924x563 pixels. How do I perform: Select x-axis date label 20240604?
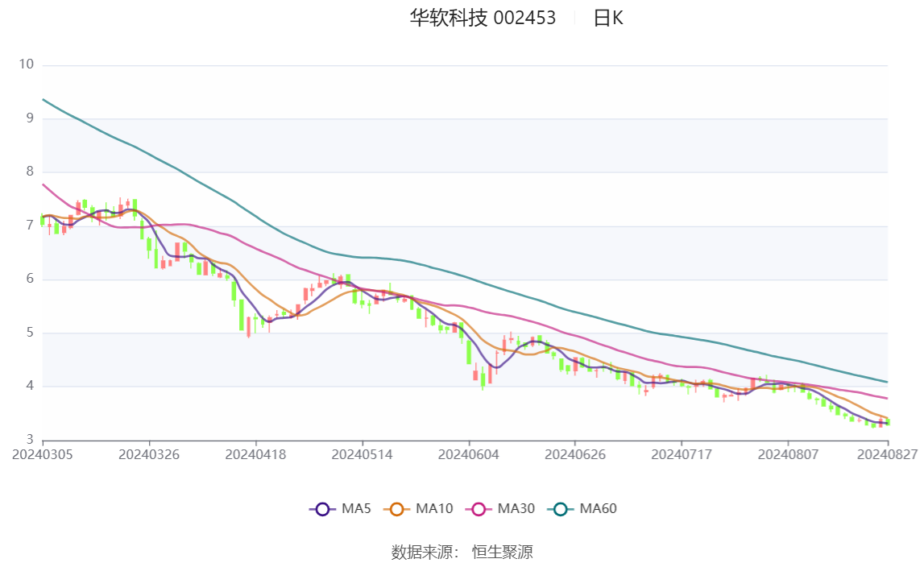(x=469, y=454)
